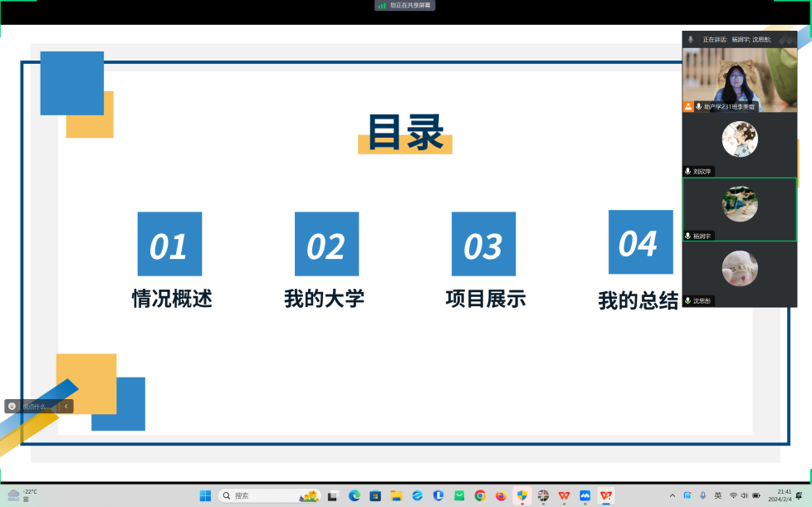Toggle microphone icon next to 杨润宇
812x507 pixels.
point(687,236)
